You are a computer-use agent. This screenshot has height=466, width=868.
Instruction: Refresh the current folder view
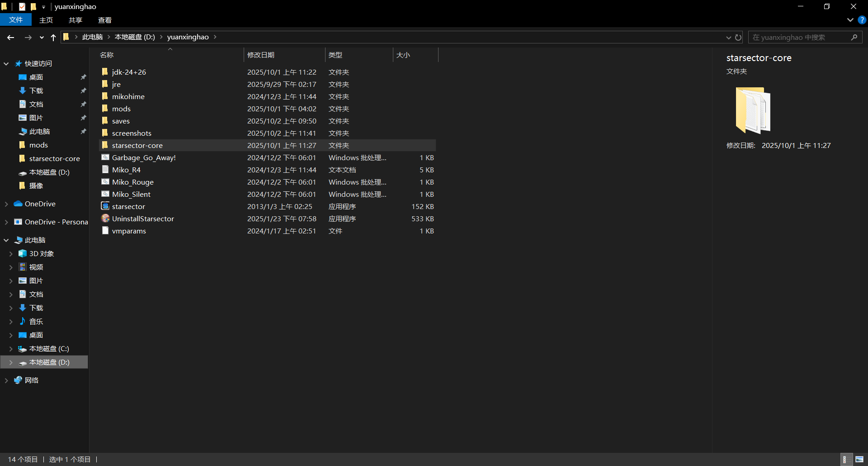click(x=738, y=38)
